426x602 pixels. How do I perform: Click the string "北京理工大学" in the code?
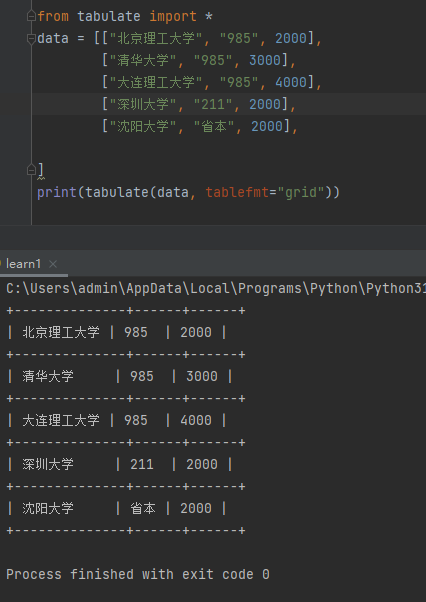(x=156, y=38)
